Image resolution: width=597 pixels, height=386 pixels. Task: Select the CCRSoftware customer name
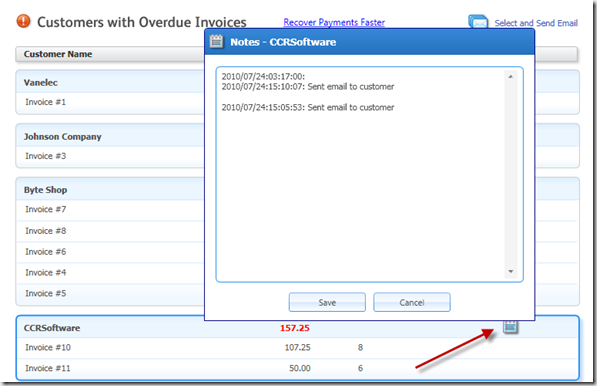(52, 328)
